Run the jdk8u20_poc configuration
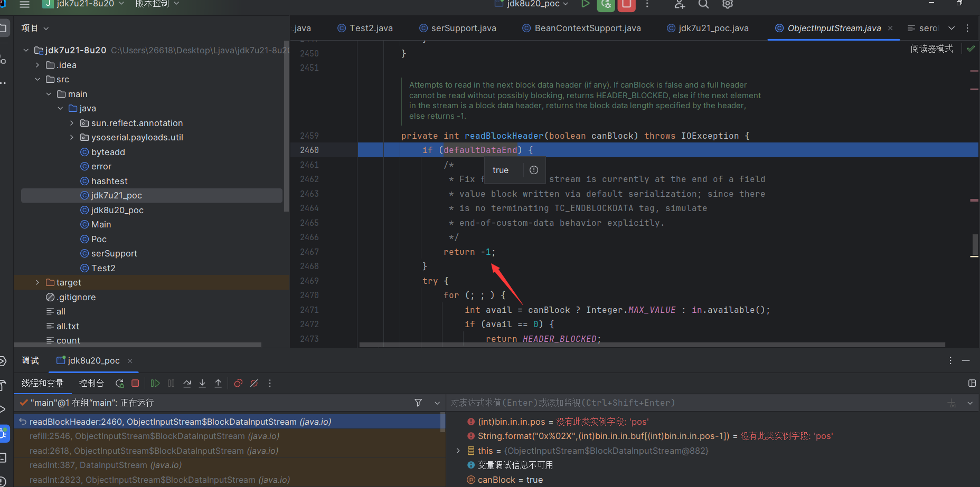 585,4
